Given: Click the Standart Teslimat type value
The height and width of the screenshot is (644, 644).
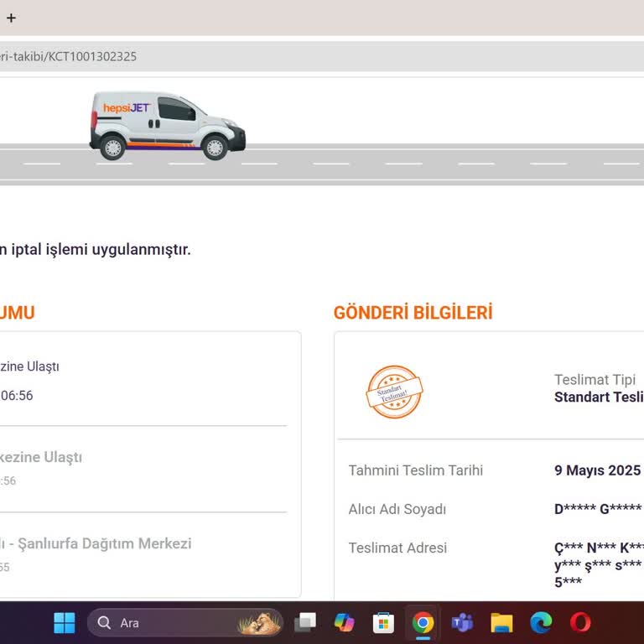Looking at the screenshot, I should coord(599,397).
